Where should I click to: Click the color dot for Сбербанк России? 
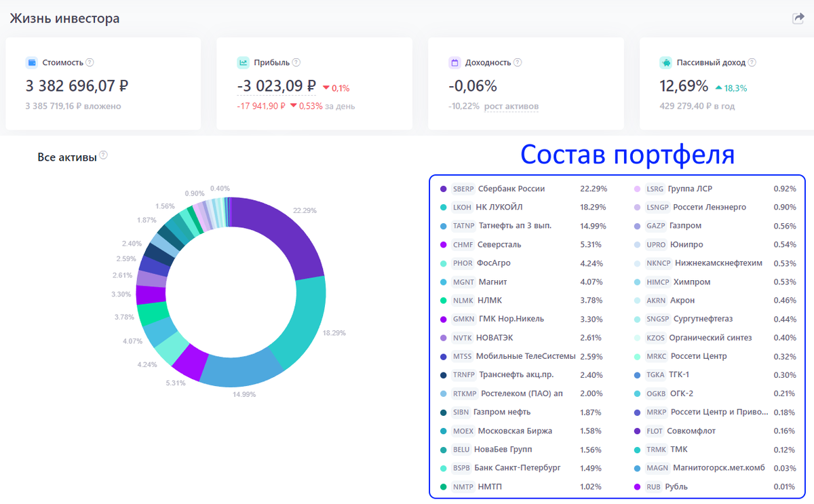point(443,189)
